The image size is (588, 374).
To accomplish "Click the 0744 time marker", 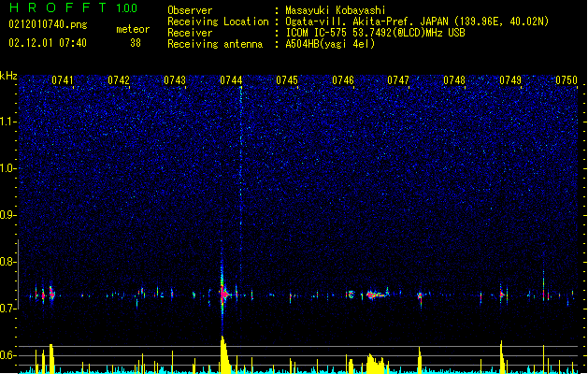I will [x=231, y=80].
